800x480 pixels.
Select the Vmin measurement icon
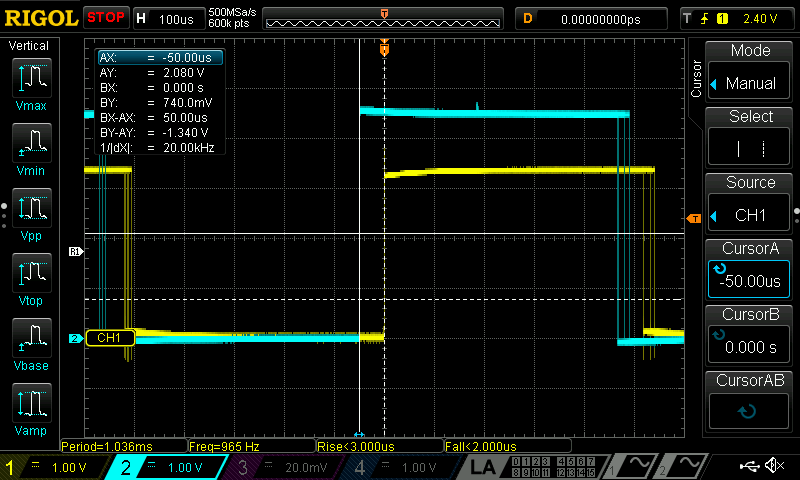coord(32,143)
